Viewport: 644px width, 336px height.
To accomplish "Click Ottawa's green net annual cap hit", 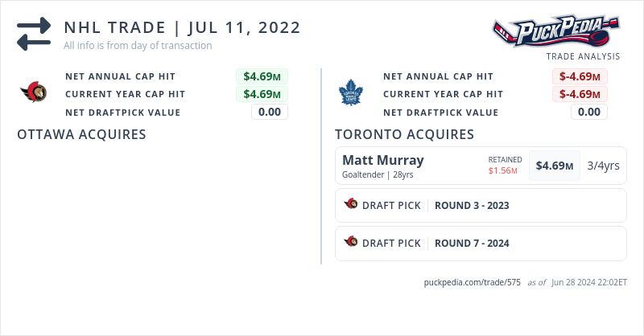I will pos(262,76).
